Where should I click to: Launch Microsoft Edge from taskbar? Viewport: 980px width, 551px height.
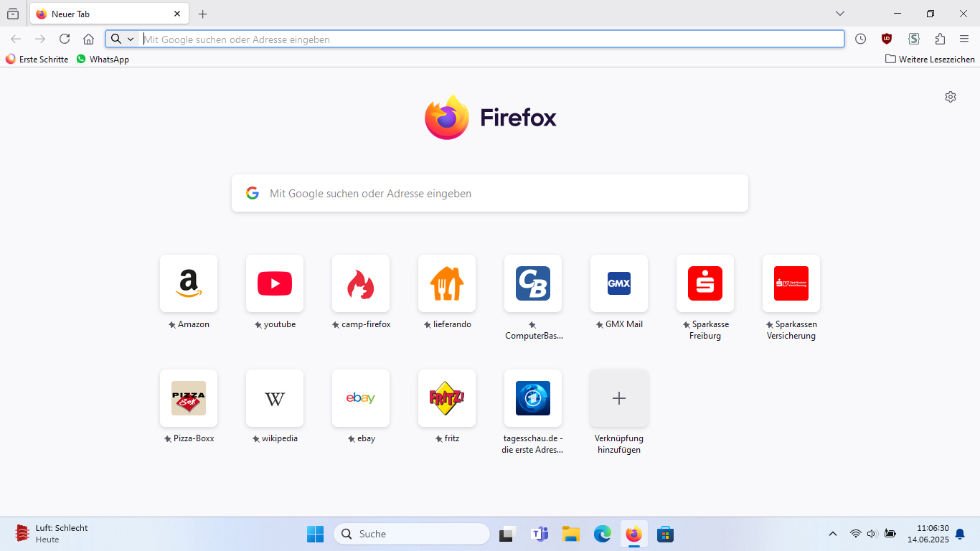(x=603, y=534)
